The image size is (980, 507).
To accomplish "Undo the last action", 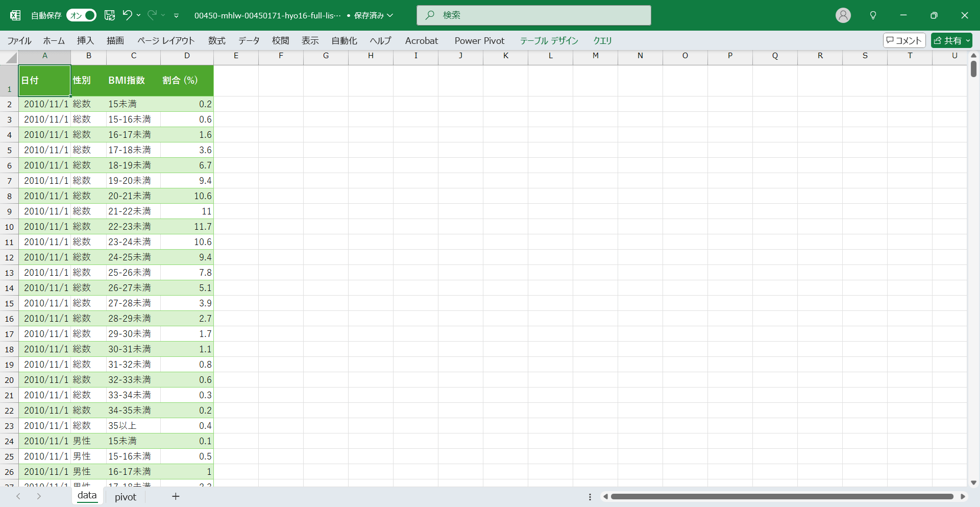I will tap(127, 15).
